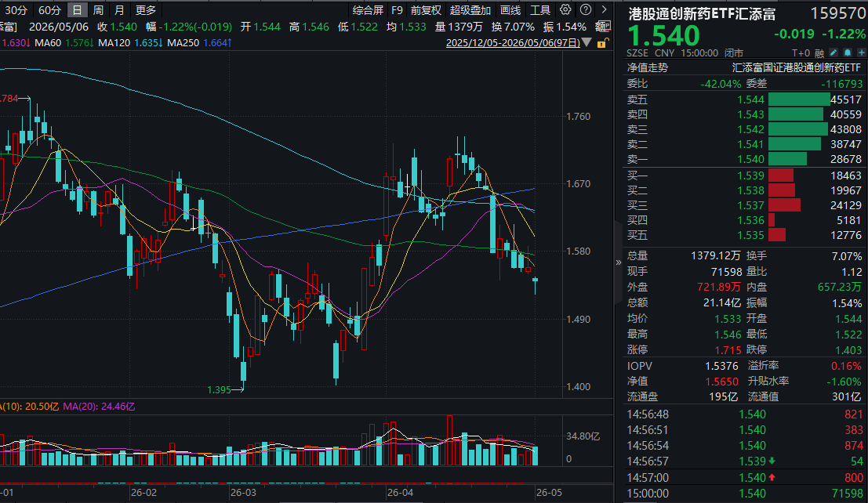Select the 日 daily chart tab

point(77,10)
